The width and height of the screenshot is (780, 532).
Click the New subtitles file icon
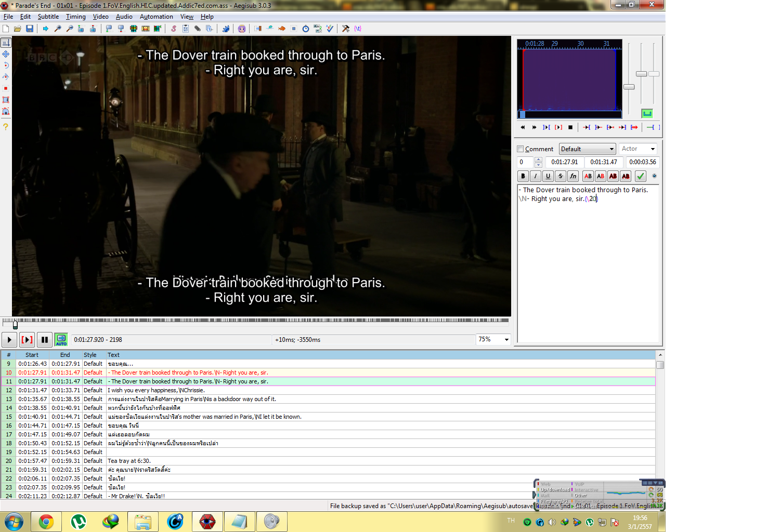coord(6,29)
